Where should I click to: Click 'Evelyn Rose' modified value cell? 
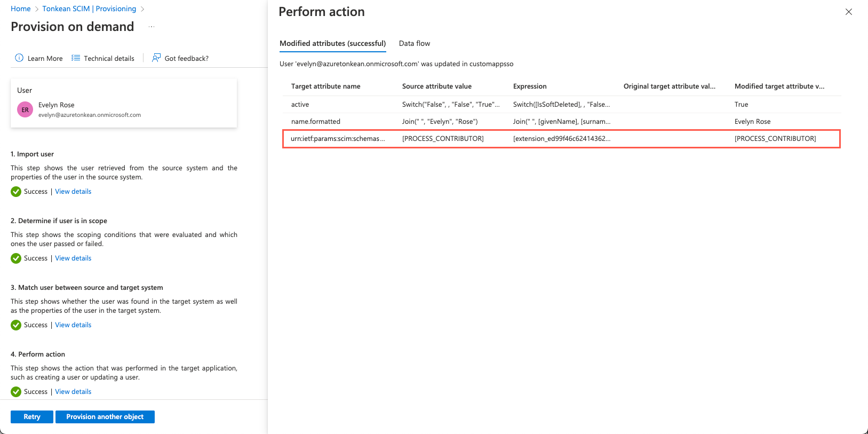pos(752,122)
